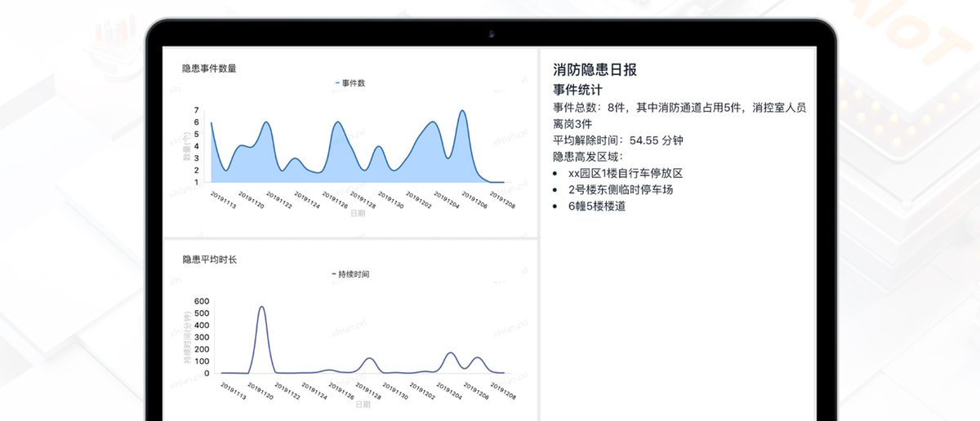Click 日期 axis title below event count chart
Viewport: 980px width, 421px height.
click(358, 214)
